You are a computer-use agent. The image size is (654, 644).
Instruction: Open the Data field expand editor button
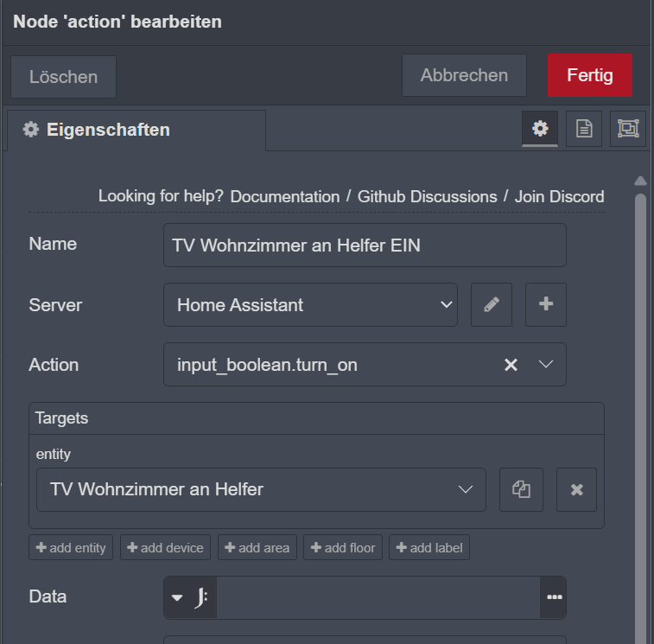(x=554, y=597)
